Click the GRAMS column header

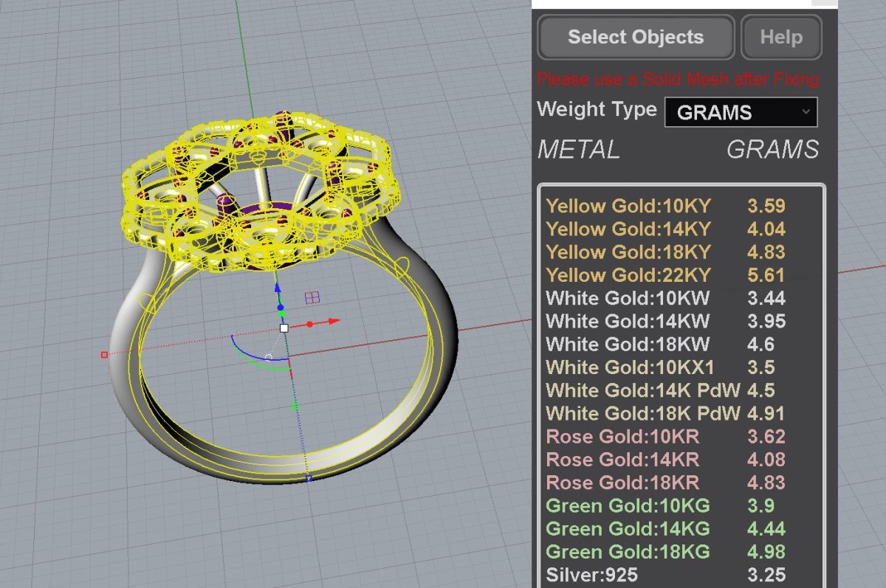(x=773, y=150)
